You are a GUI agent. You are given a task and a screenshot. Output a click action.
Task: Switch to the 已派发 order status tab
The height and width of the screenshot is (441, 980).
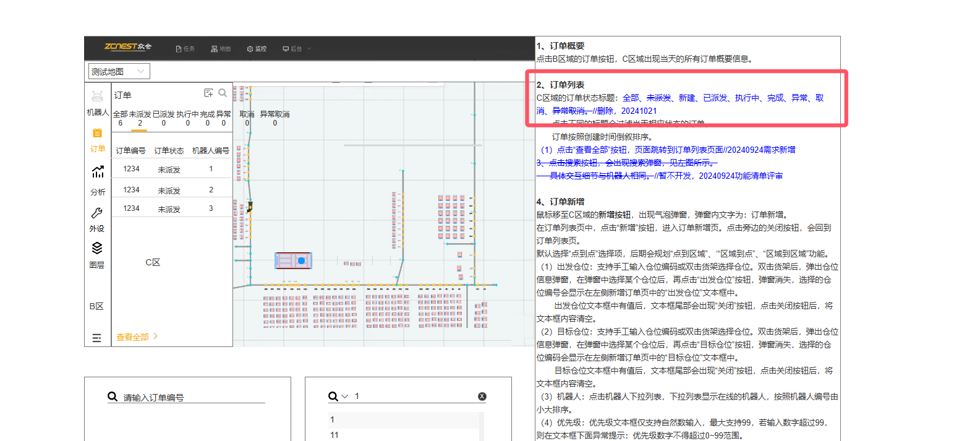[x=164, y=118]
